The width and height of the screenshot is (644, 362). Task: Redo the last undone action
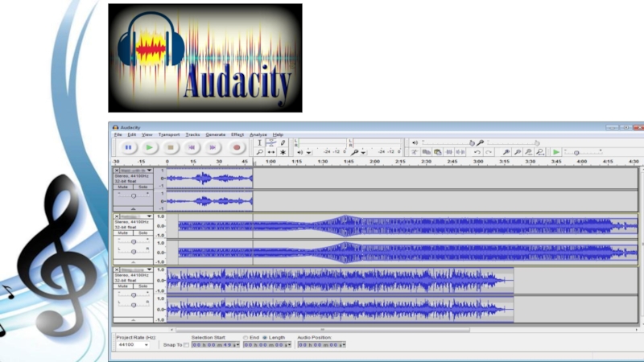(x=489, y=152)
